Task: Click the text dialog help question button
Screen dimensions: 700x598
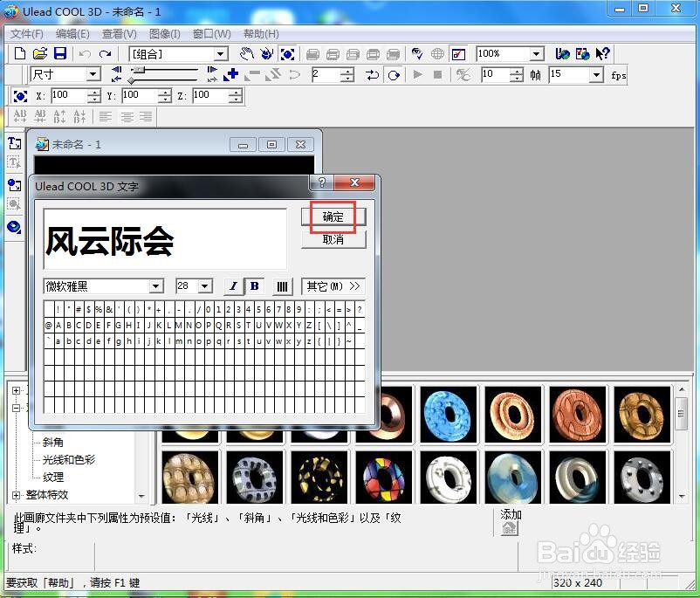Action: pos(322,182)
